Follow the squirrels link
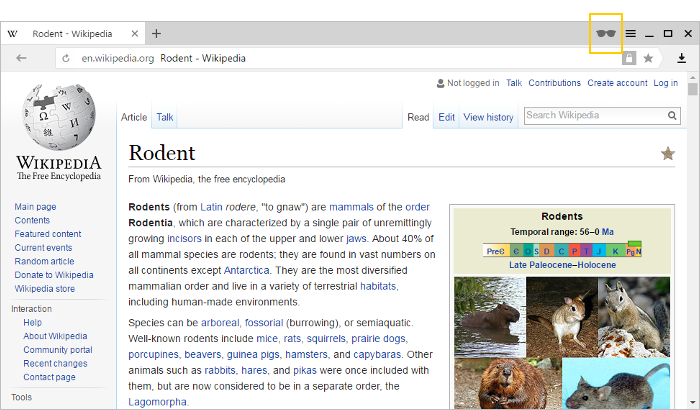 (x=326, y=339)
